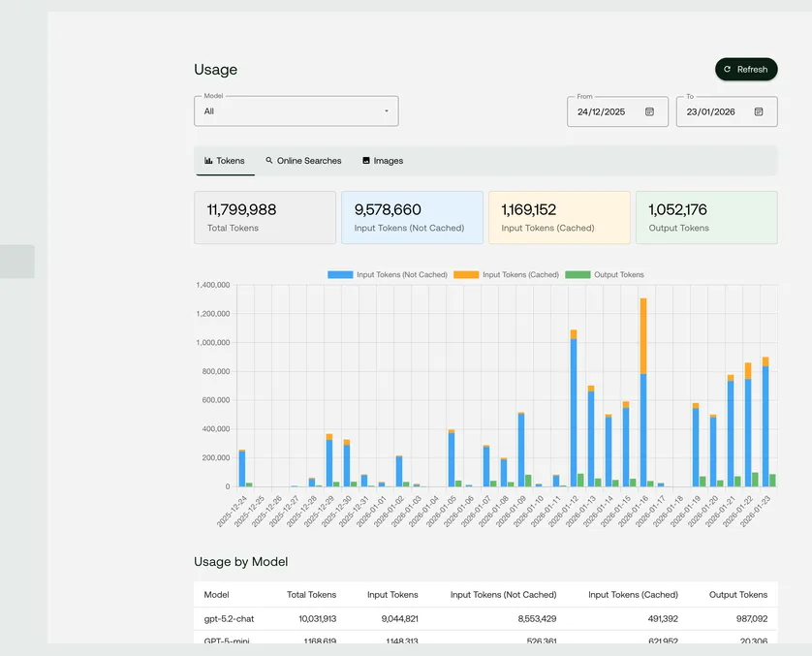Click the refresh icon in Refresh button
This screenshot has height=656, width=812.
(x=728, y=70)
